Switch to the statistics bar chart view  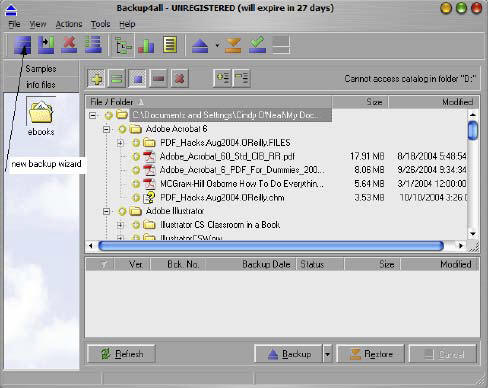(x=146, y=45)
